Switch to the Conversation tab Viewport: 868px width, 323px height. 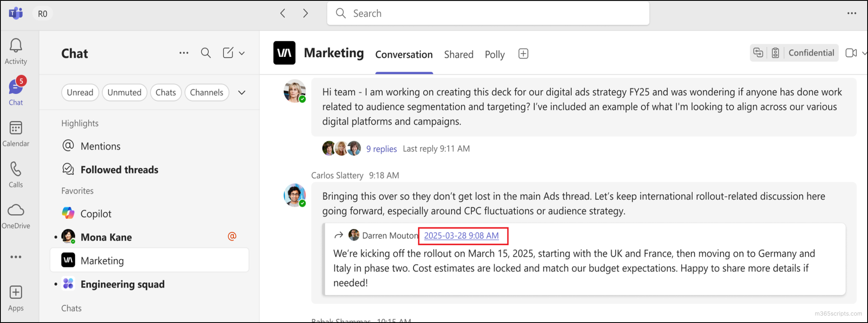(404, 54)
